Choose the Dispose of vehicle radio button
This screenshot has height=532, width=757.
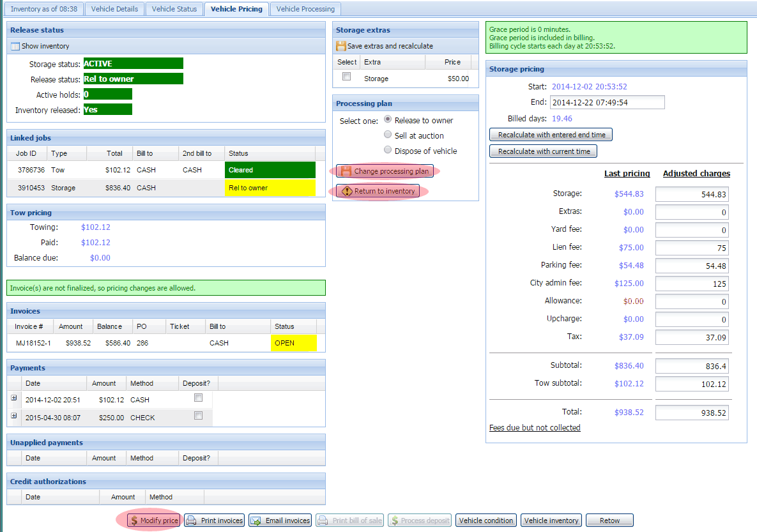coord(388,150)
